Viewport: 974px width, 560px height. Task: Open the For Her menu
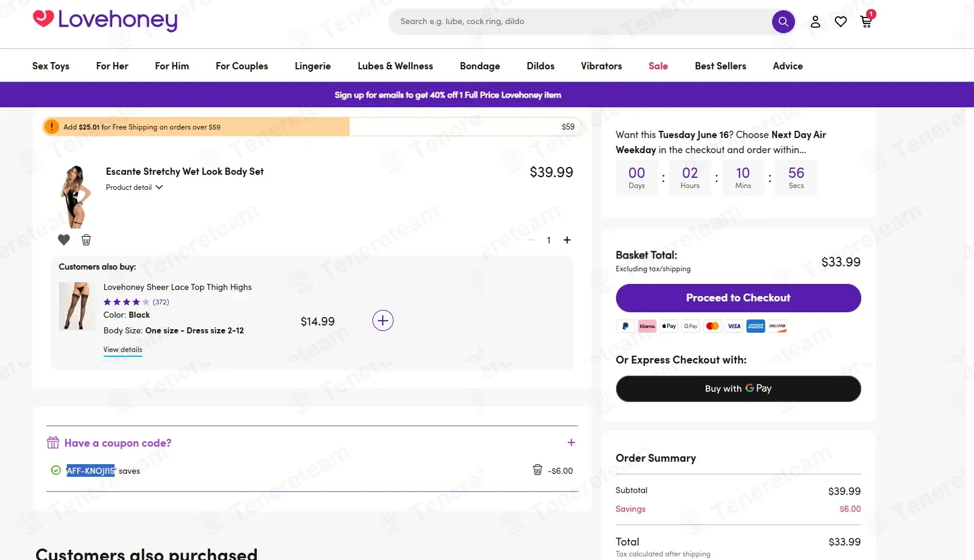pos(112,66)
